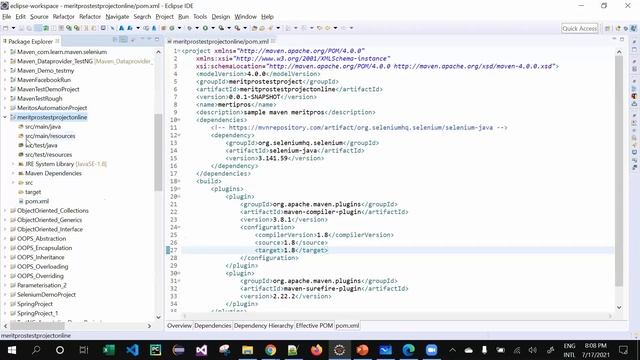Open Visual Studio Code from the taskbar
640x360 pixels.
tap(132, 350)
